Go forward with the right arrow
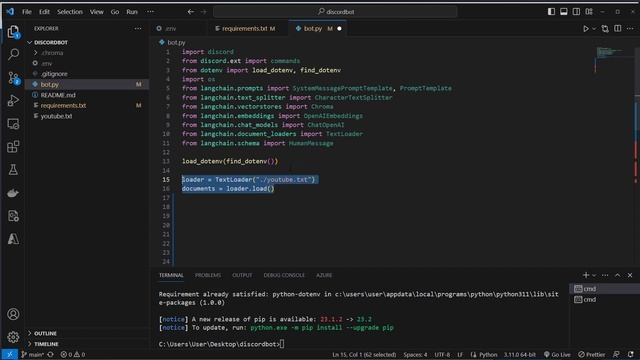Viewport: 640px width, 360px height. pos(203,12)
